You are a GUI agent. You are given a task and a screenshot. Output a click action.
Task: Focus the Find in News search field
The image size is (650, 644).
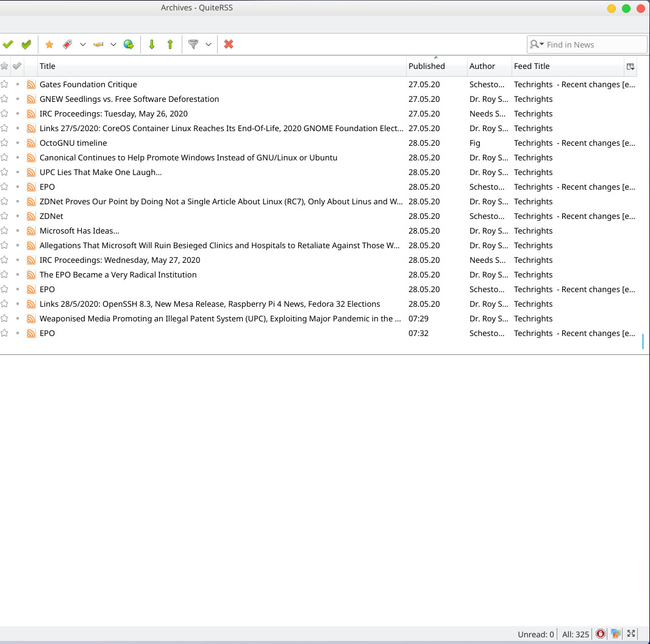pos(587,45)
